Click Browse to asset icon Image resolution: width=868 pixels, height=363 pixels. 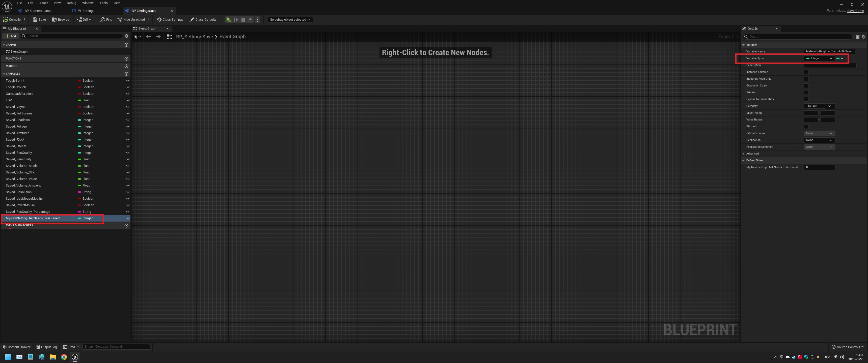click(54, 19)
